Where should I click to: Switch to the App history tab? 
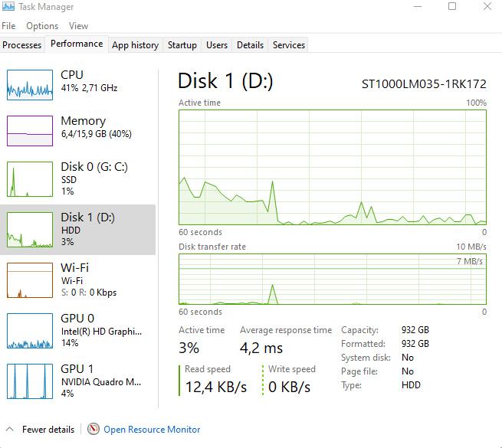135,45
